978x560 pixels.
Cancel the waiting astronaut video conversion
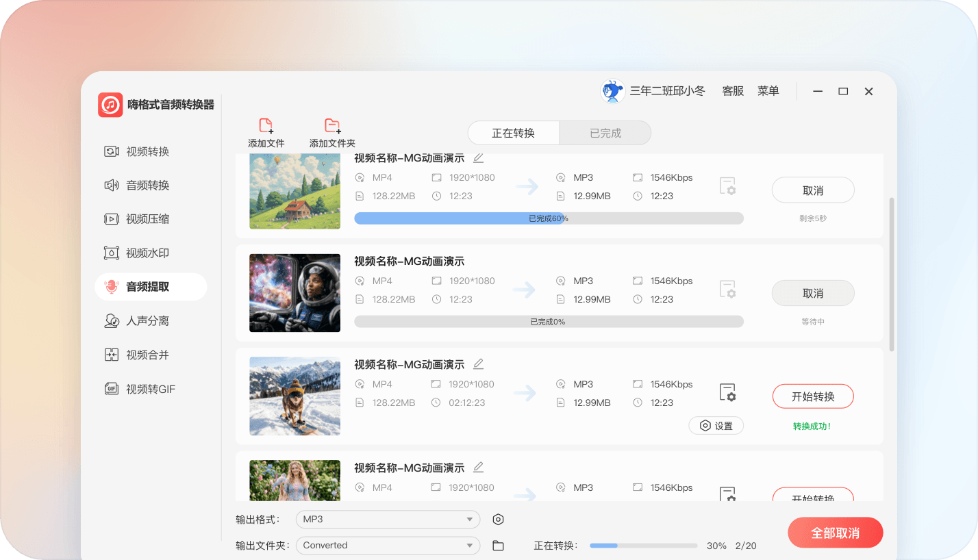[813, 293]
